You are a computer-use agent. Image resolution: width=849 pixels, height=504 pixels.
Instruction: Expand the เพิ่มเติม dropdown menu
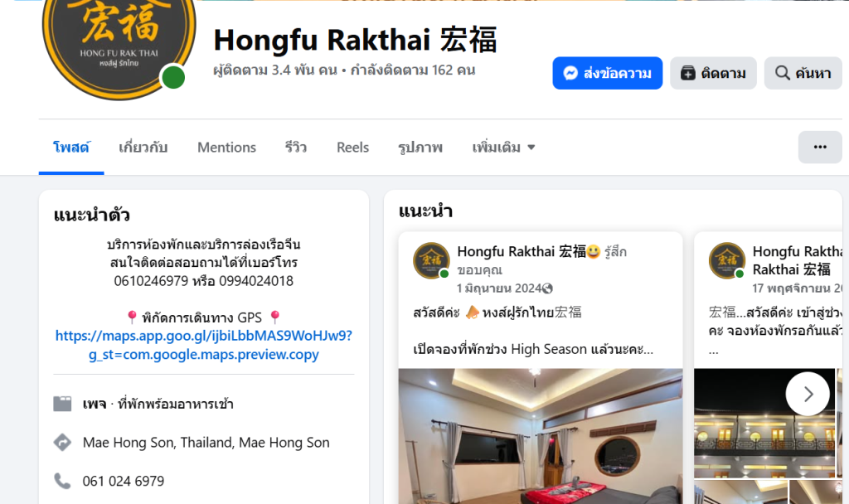(503, 148)
